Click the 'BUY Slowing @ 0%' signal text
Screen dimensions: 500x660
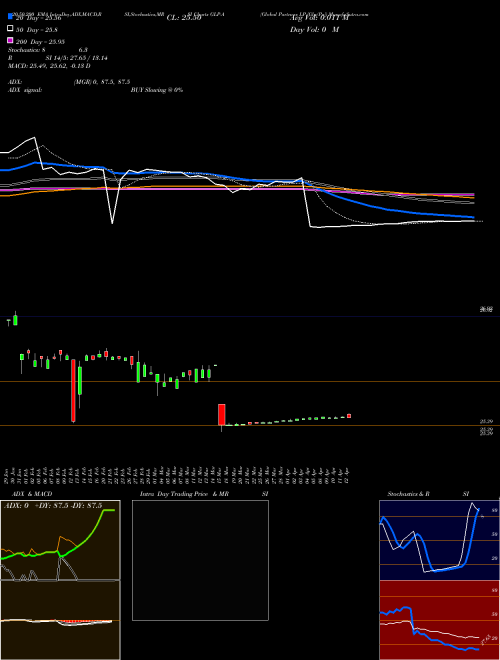pyautogui.click(x=157, y=90)
